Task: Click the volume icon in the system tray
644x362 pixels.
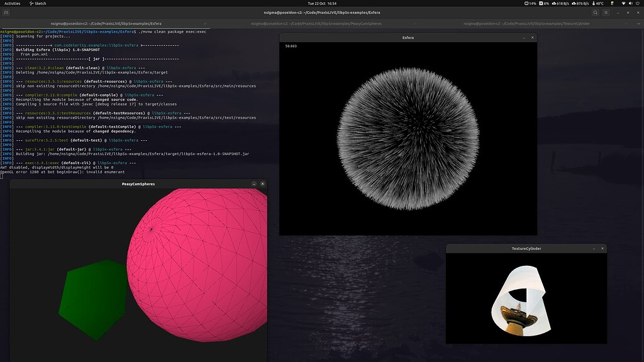Action: click(x=630, y=3)
